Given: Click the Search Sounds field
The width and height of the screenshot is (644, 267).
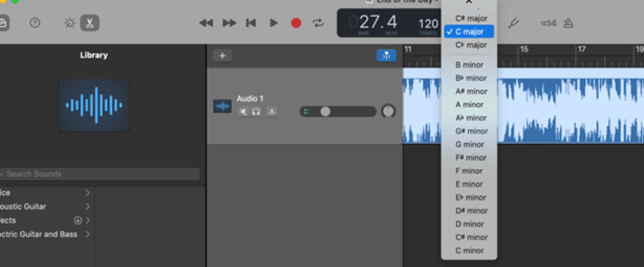Looking at the screenshot, I should (x=100, y=174).
